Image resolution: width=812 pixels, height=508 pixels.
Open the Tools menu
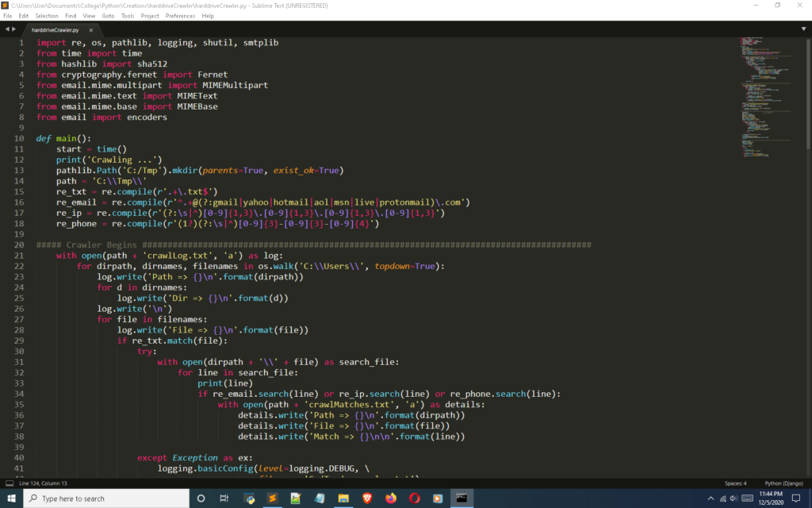pos(128,16)
